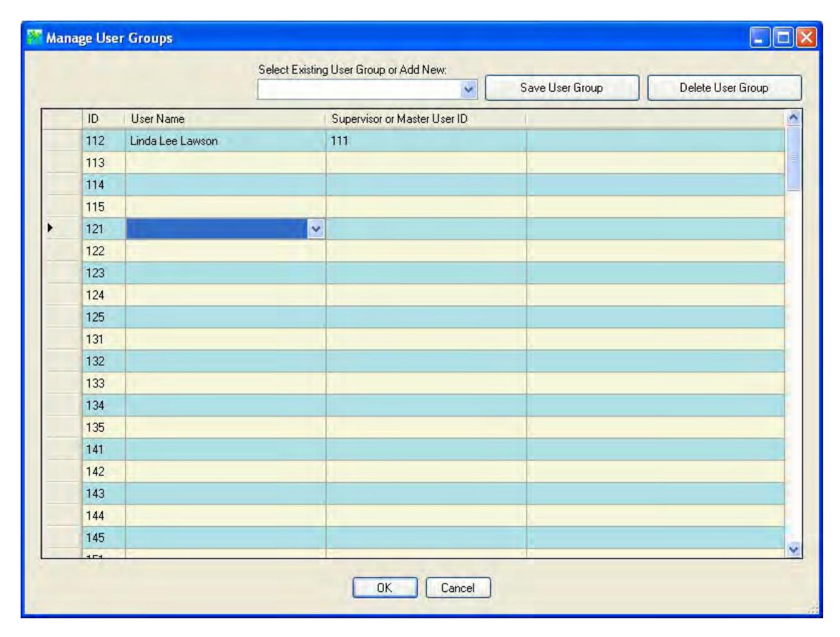This screenshot has height=637, width=840.
Task: Close the Manage User Groups window
Action: coord(807,38)
